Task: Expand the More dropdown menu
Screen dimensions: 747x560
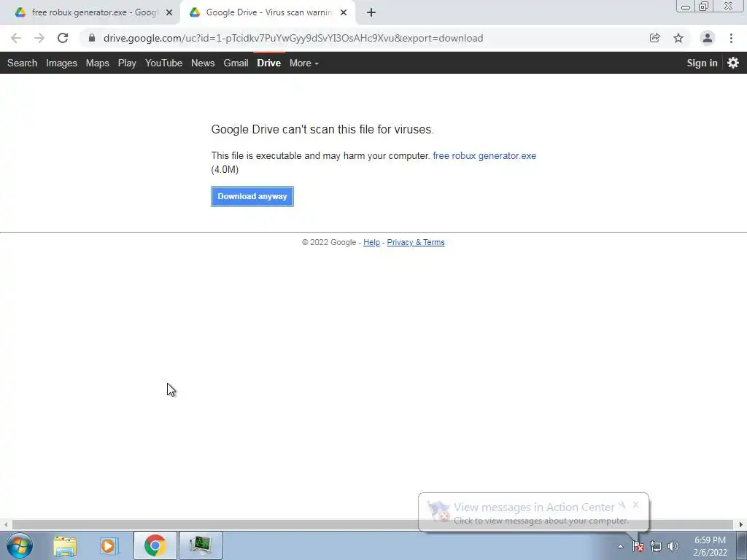Action: 304,63
